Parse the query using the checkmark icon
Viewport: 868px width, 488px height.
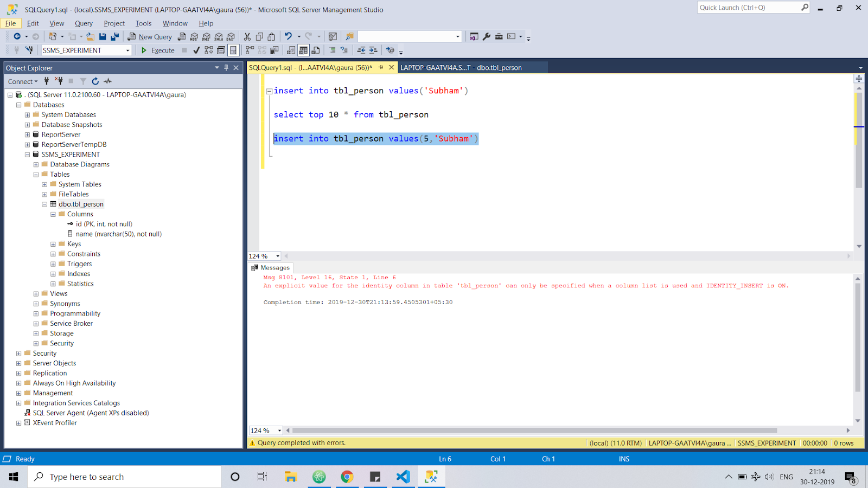pyautogui.click(x=196, y=50)
